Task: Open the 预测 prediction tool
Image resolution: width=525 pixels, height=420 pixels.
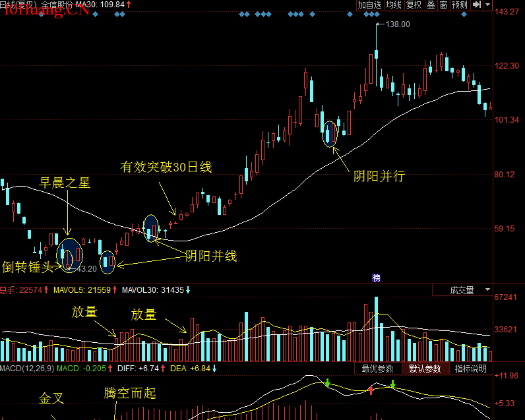Action: 459,5
